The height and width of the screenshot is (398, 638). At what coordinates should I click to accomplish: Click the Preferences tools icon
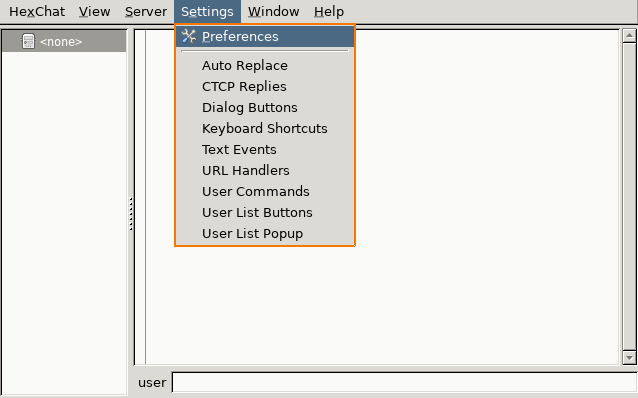(188, 36)
